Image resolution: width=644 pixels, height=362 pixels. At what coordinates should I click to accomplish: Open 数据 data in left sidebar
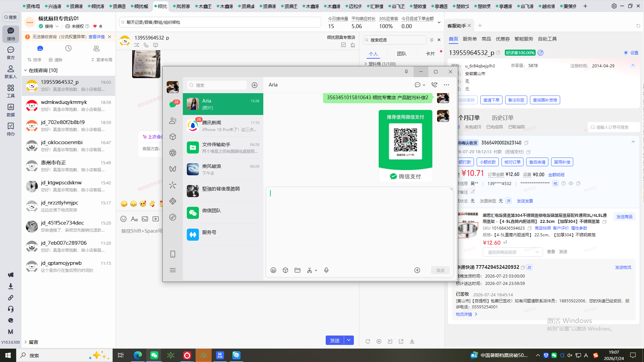pos(11,110)
